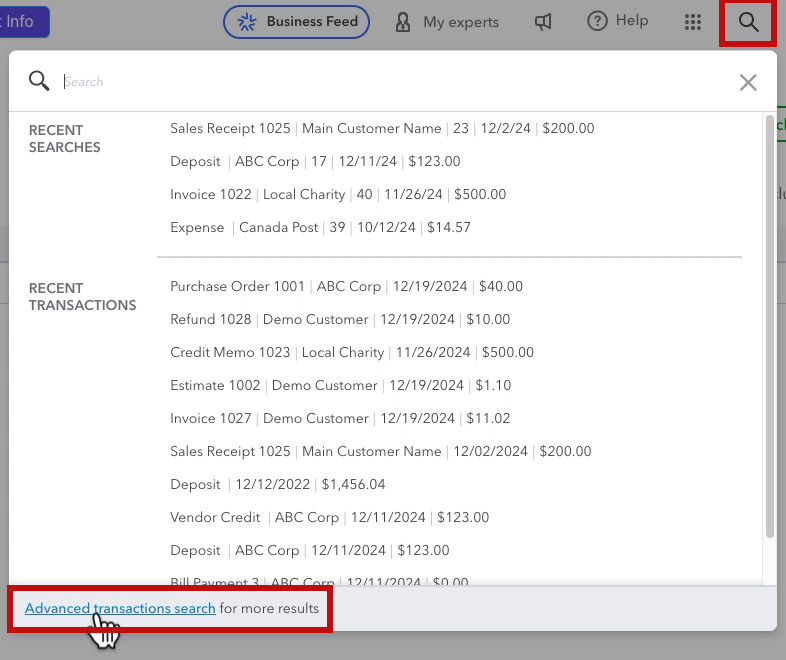Screen dimensions: 786x660
Task: Open Purchase Order 1001 ABC Corp transaction
Action: point(346,286)
